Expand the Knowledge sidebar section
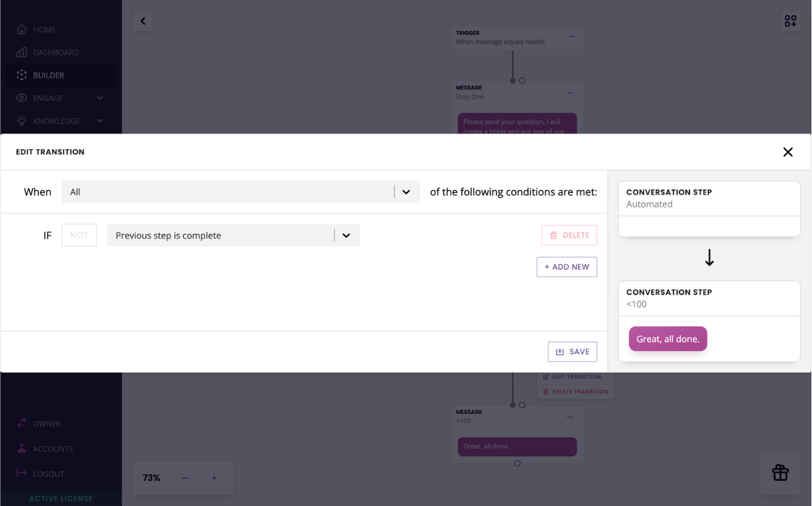Screen dimensions: 812x506 pyautogui.click(x=100, y=121)
